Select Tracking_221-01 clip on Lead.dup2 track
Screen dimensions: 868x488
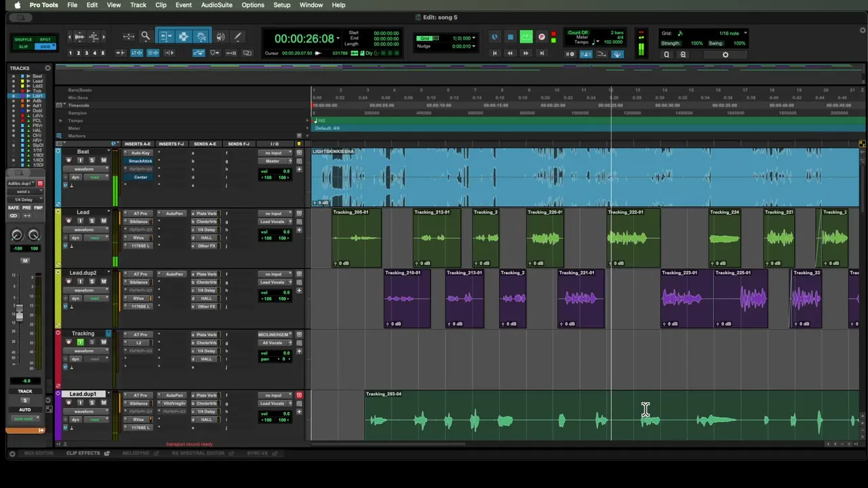click(581, 298)
